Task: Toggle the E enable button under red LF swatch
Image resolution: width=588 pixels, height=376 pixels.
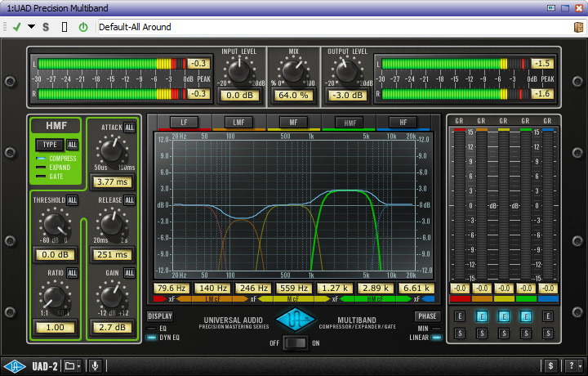Action: point(460,316)
